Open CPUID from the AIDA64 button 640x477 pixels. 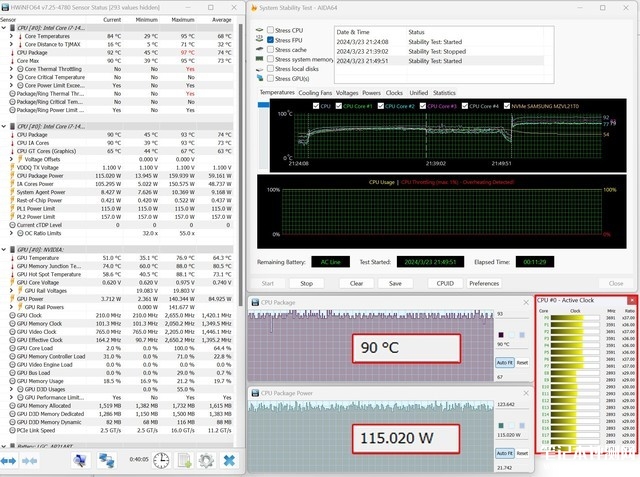[445, 283]
